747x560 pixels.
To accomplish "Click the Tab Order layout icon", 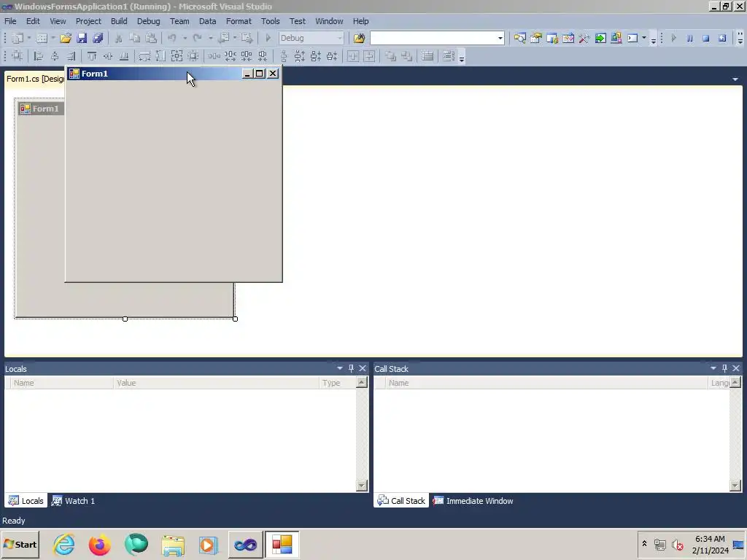I will [449, 56].
